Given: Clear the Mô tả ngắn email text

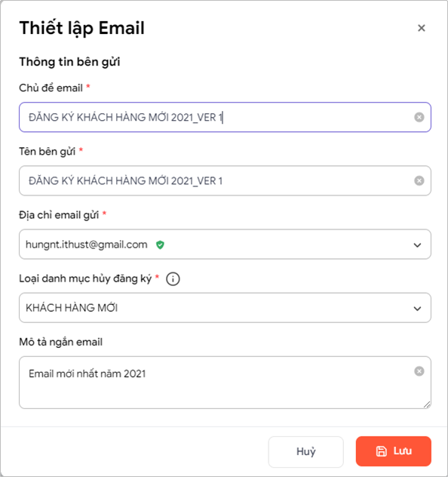Looking at the screenshot, I should pos(419,371).
